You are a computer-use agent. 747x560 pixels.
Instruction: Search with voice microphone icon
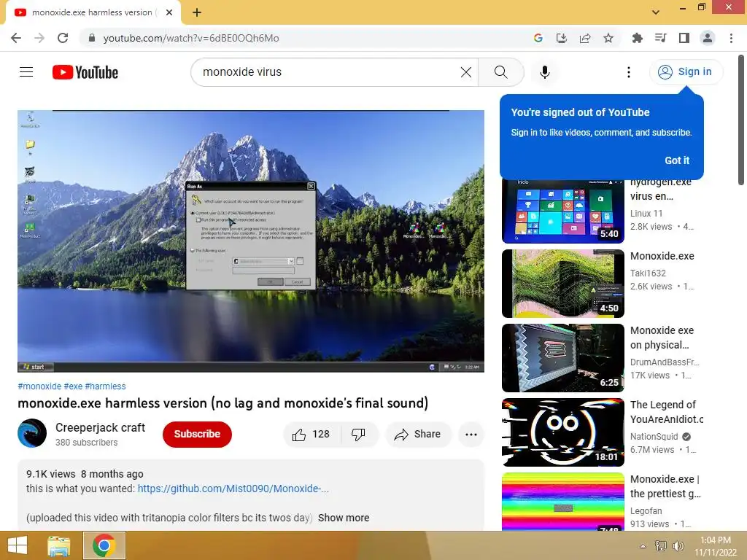[x=544, y=72]
